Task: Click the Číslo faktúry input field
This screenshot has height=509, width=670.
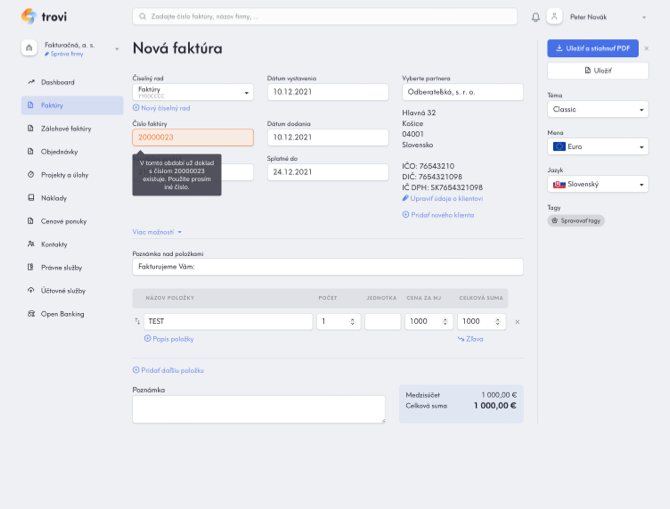Action: (192, 137)
